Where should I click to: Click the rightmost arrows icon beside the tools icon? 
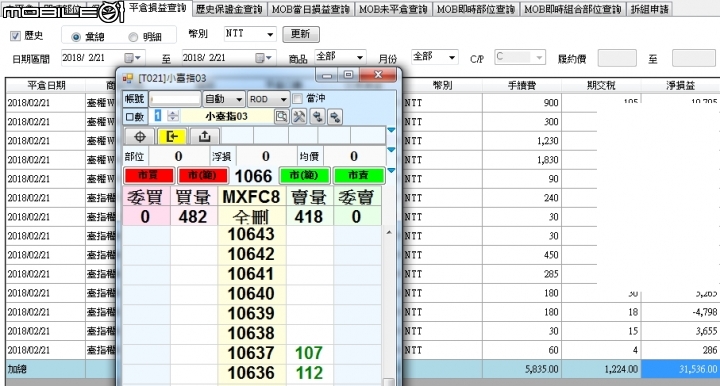pyautogui.click(x=335, y=117)
